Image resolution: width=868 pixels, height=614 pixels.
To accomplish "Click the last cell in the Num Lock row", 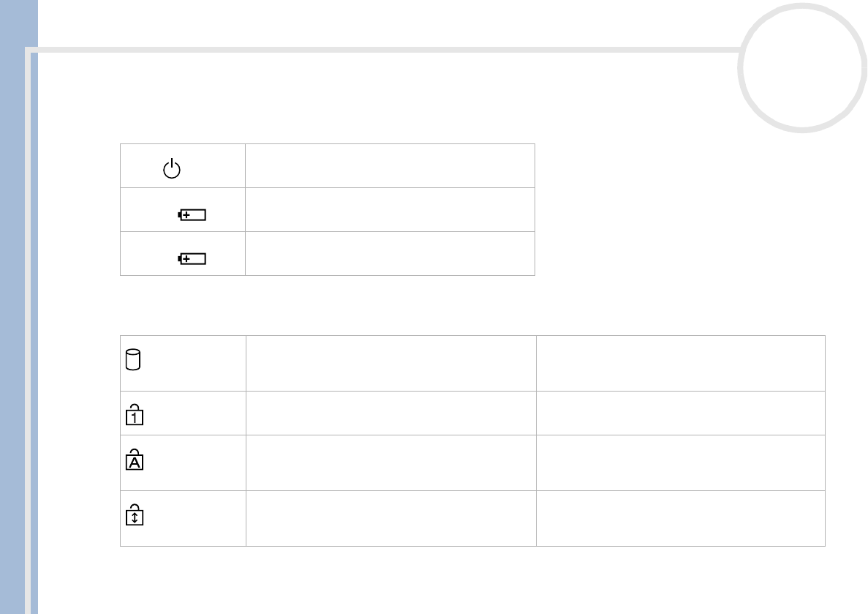I will pos(680,413).
